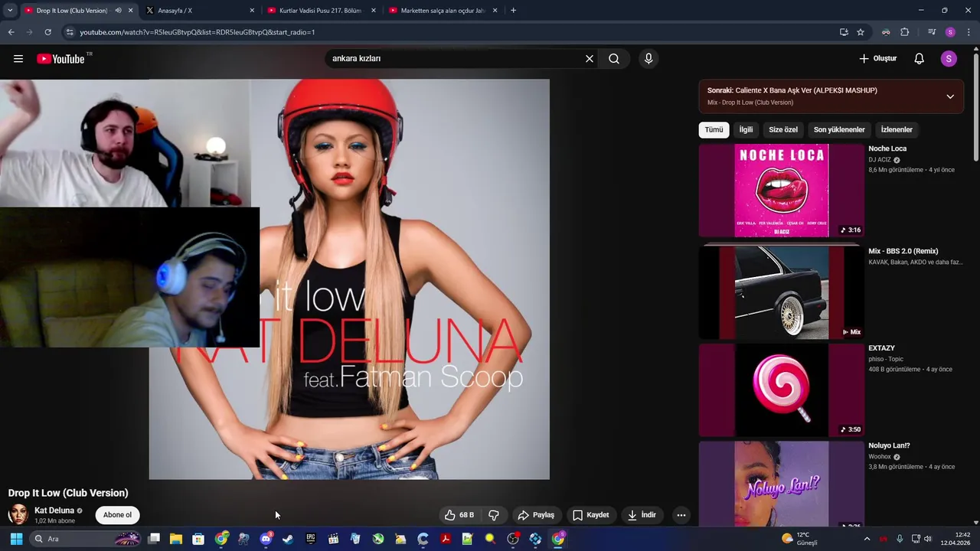Click the Paylaş share button
980x551 pixels.
coord(536,515)
